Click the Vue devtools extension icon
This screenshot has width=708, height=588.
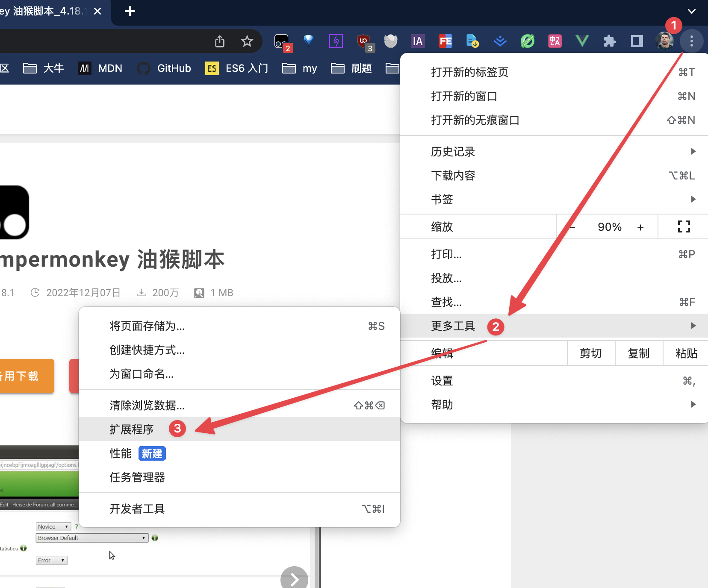[x=582, y=41]
